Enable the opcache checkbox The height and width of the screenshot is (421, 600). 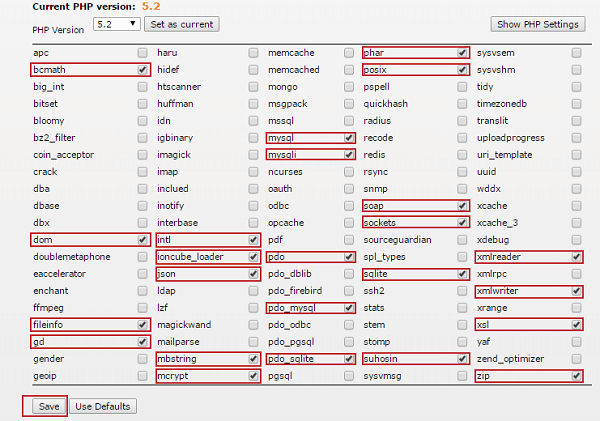click(x=349, y=223)
